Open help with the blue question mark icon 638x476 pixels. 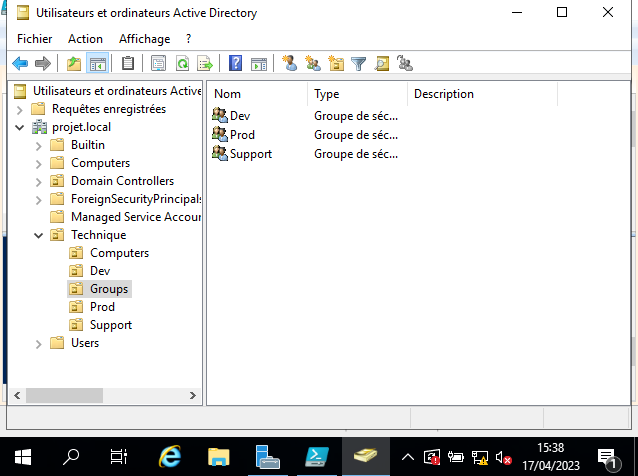[x=236, y=63]
